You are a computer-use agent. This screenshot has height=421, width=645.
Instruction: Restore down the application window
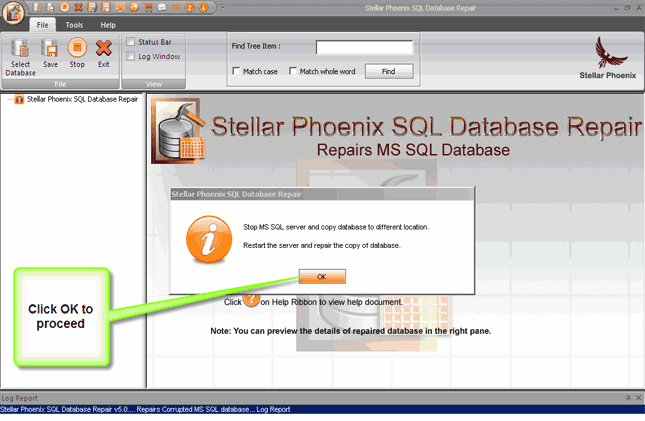click(x=627, y=8)
